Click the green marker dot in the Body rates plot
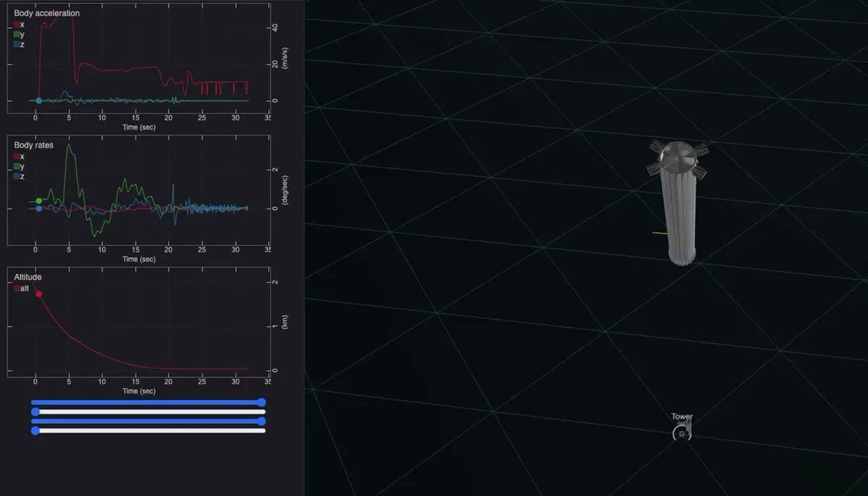The height and width of the screenshot is (496, 868). tap(39, 200)
